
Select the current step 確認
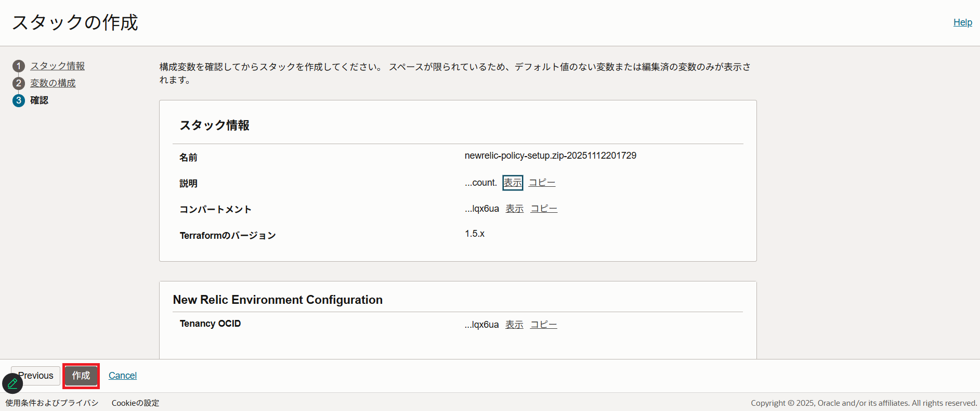(39, 100)
